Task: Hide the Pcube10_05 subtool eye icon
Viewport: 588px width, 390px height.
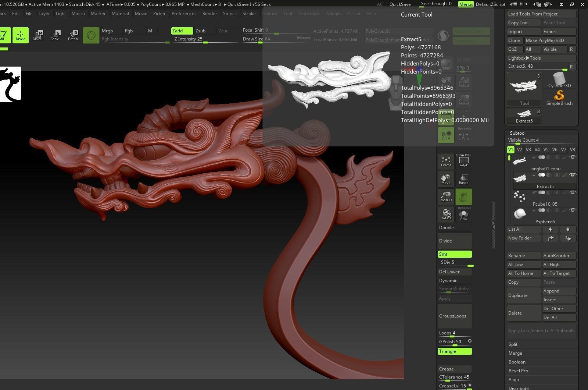Action: [x=572, y=193]
